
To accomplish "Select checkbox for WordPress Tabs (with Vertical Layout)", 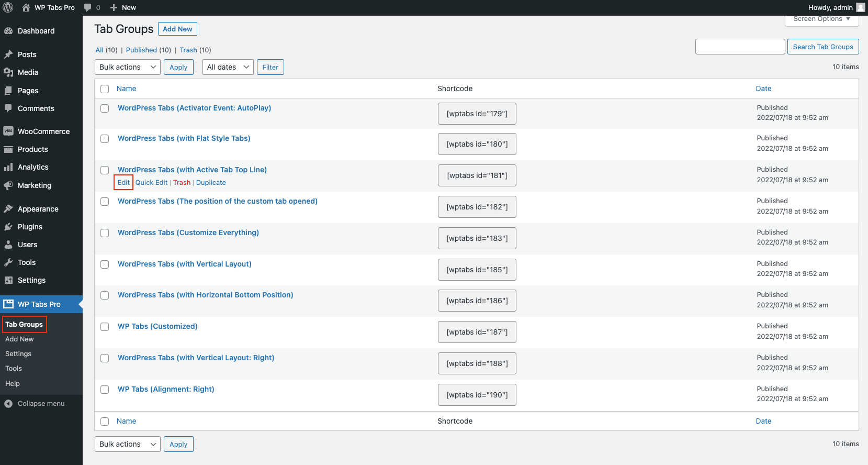I will 105,264.
